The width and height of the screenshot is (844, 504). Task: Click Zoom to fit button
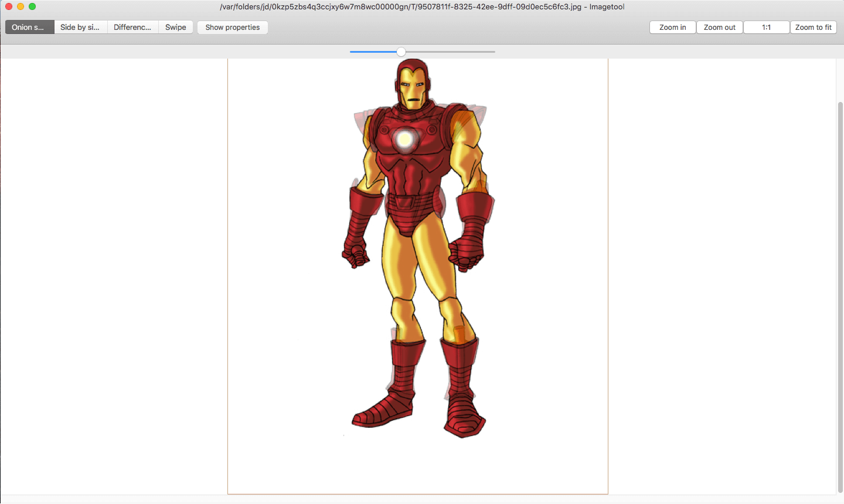click(814, 28)
